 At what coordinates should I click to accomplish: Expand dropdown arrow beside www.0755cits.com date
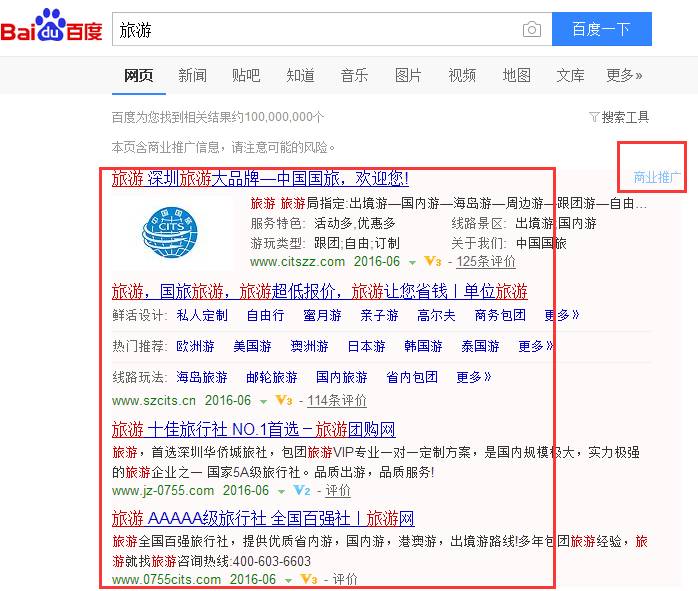288,580
